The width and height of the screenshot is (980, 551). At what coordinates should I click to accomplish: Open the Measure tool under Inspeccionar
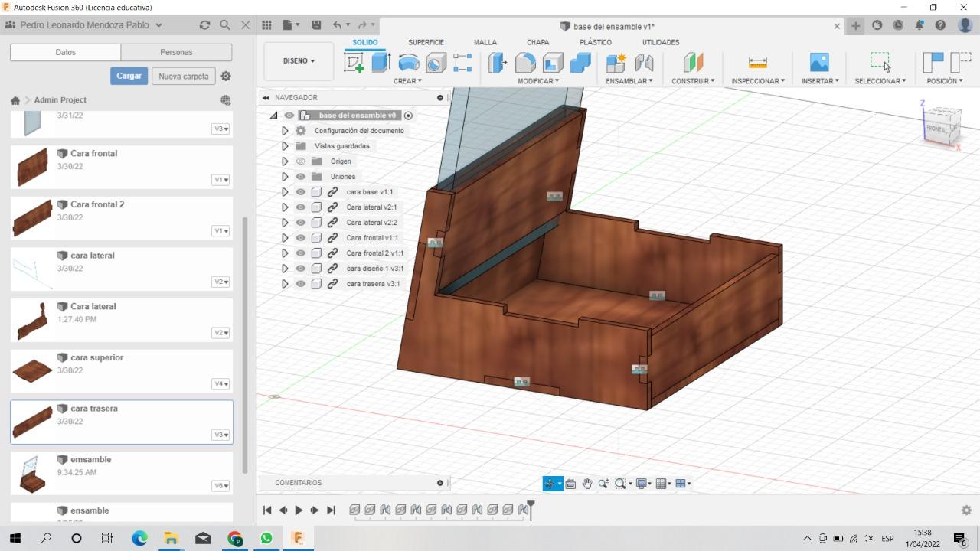click(757, 63)
